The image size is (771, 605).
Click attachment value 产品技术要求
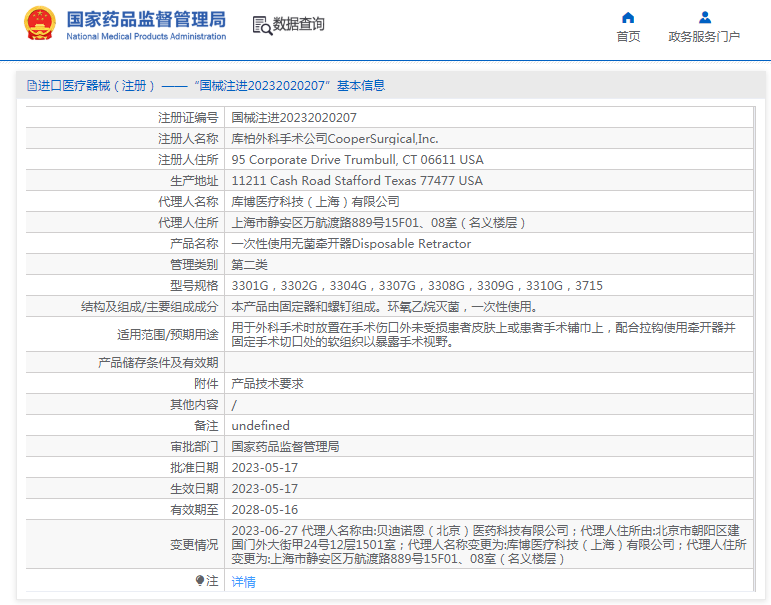tap(267, 384)
